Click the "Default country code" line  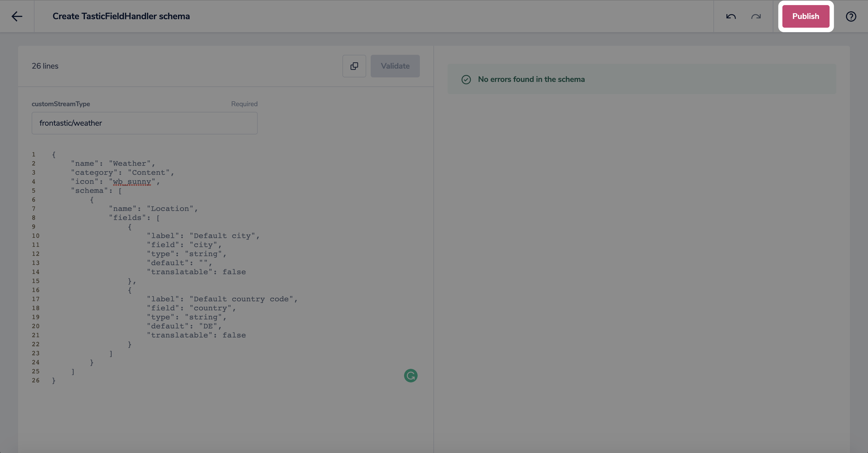click(x=222, y=299)
